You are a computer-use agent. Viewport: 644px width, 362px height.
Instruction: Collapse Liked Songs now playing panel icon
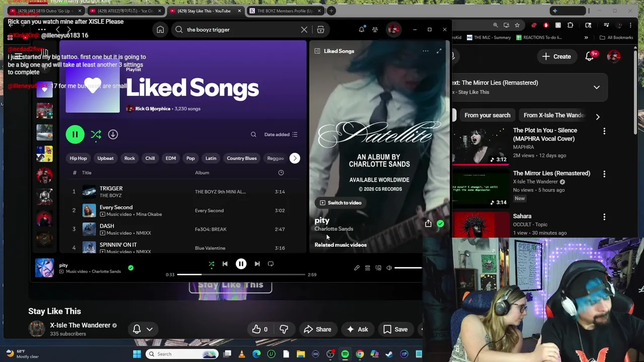(x=317, y=51)
